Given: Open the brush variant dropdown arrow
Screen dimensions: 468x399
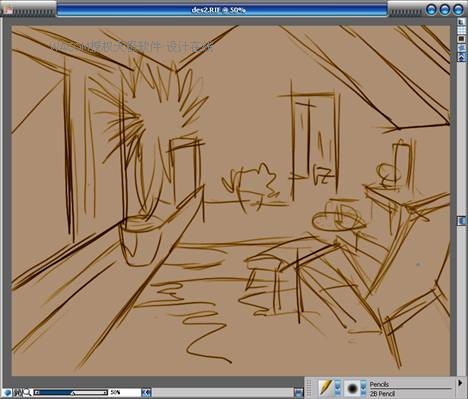Looking at the screenshot, I should [364, 388].
